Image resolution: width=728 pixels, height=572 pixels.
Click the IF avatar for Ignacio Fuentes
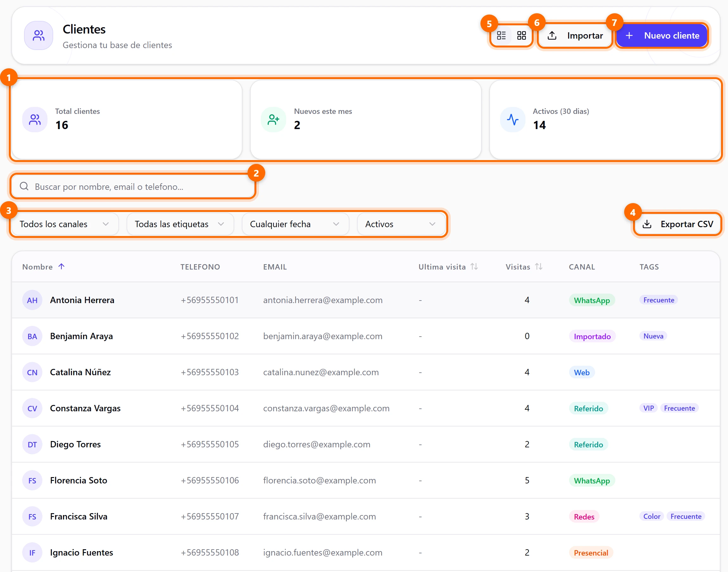[x=32, y=553]
